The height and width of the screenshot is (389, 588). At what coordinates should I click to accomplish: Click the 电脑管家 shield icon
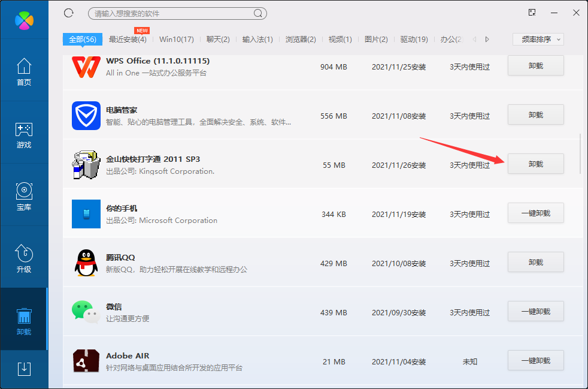[86, 116]
